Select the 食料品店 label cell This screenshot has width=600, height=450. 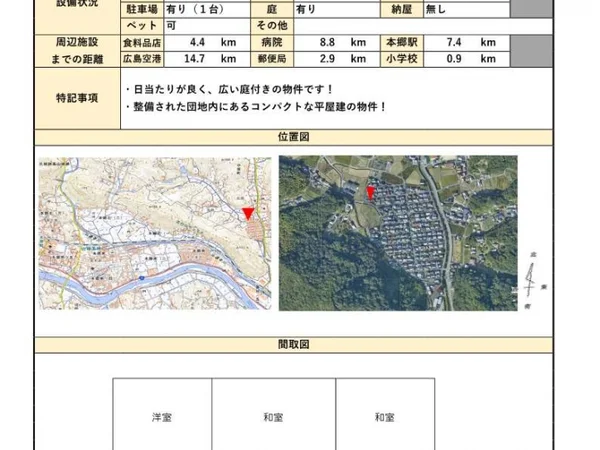(x=142, y=43)
